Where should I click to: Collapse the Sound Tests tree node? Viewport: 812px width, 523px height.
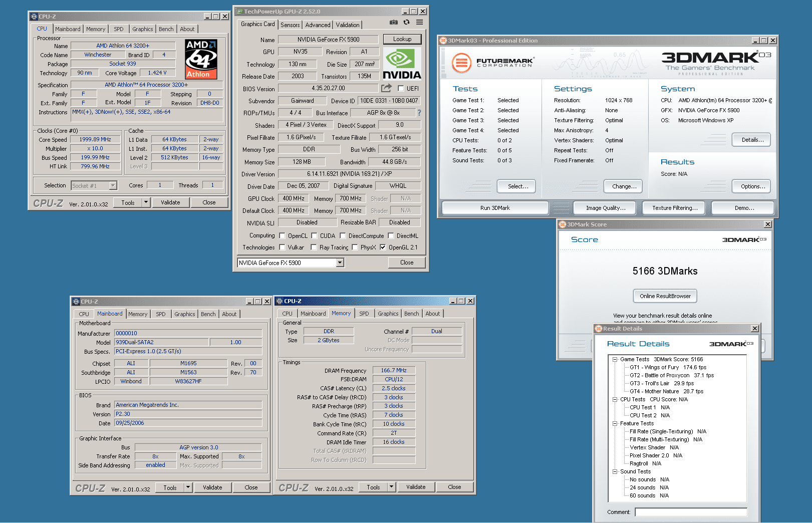coord(615,471)
